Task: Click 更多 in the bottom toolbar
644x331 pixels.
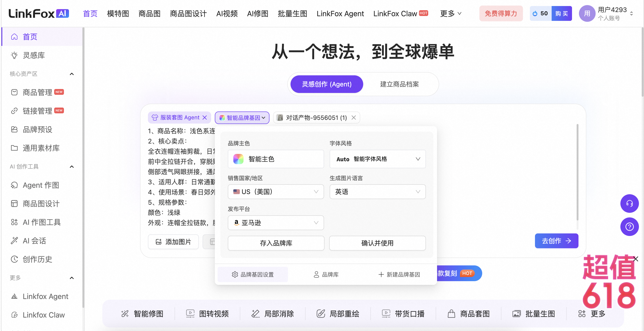Action: click(x=592, y=314)
